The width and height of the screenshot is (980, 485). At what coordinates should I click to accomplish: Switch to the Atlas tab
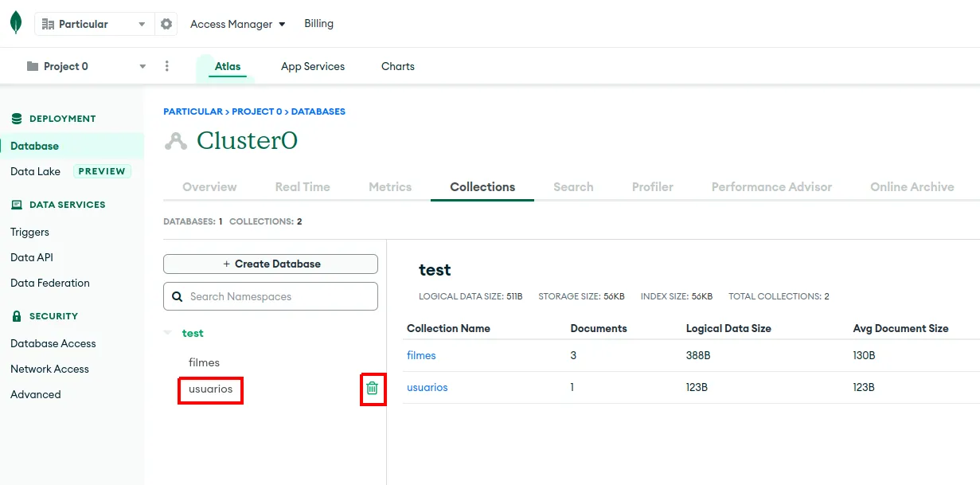click(228, 66)
